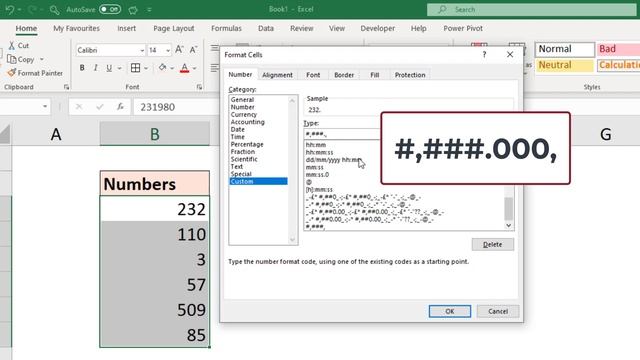
Task: Switch to Protection tab in Format Cells
Action: [x=410, y=75]
